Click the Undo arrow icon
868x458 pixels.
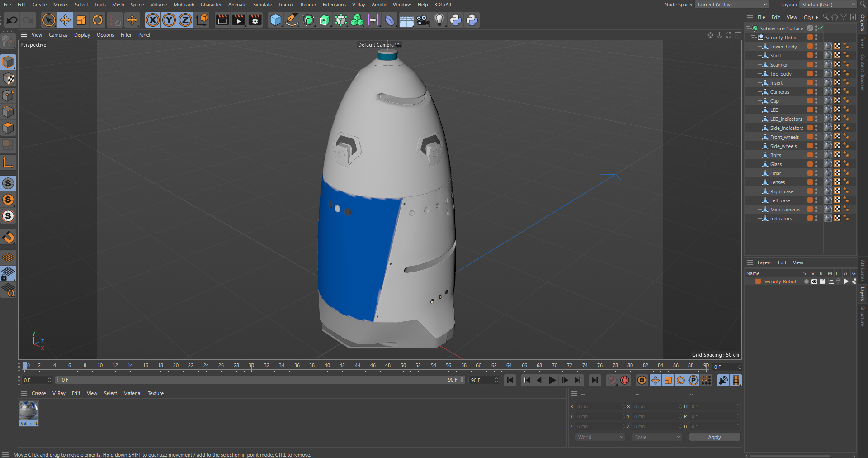[12, 20]
